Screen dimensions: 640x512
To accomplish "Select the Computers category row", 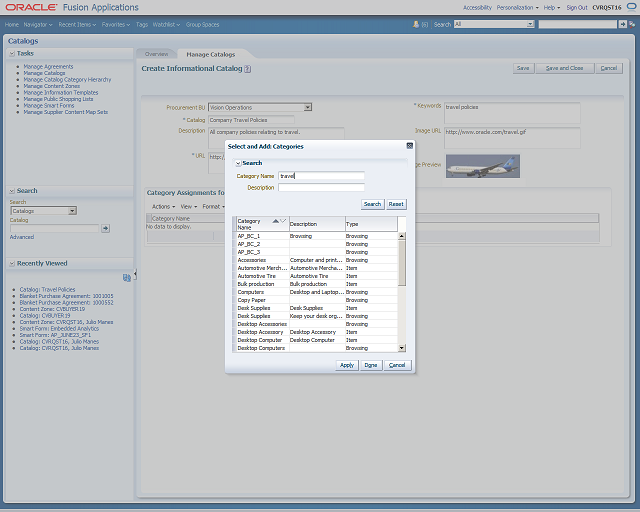I will tap(317, 292).
